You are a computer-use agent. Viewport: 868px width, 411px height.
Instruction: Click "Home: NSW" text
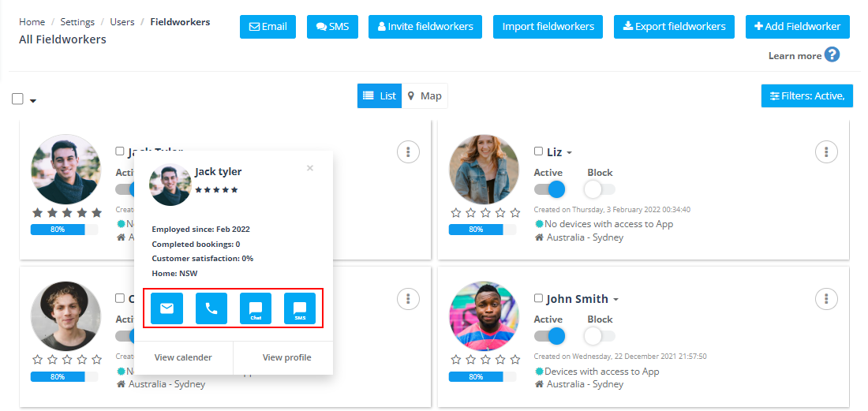click(x=175, y=273)
